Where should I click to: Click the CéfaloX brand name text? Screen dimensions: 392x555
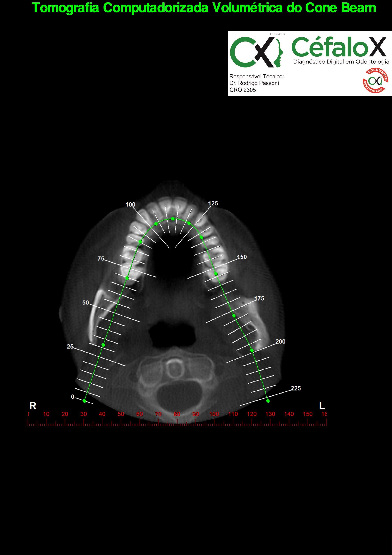pyautogui.click(x=339, y=47)
